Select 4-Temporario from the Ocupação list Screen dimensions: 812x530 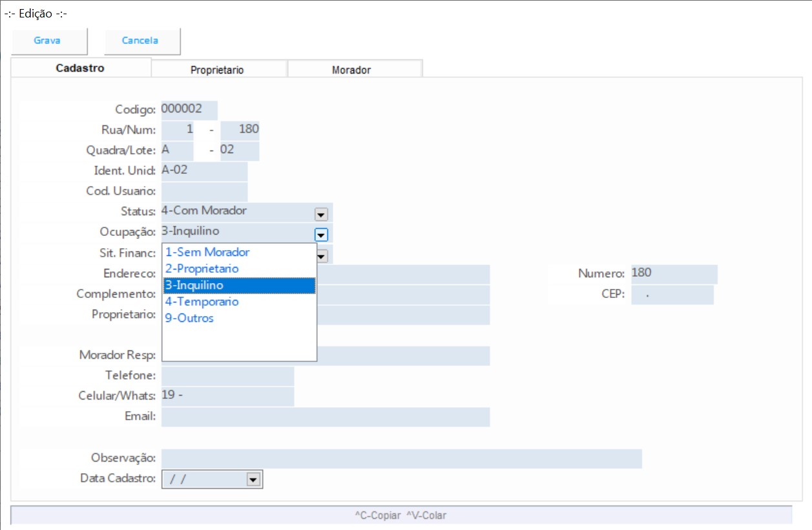point(202,302)
